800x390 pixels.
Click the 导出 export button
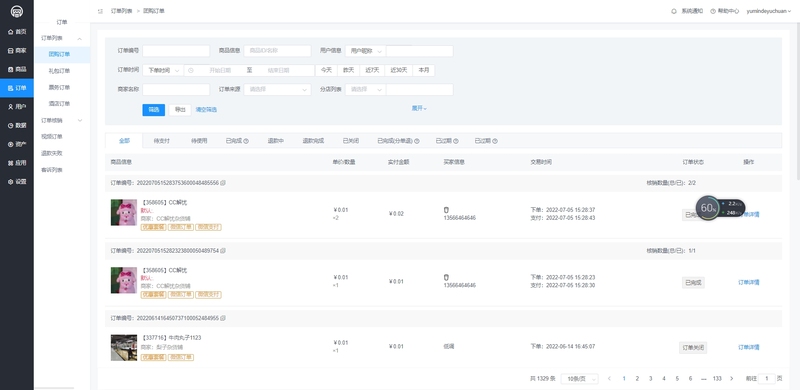tap(180, 110)
